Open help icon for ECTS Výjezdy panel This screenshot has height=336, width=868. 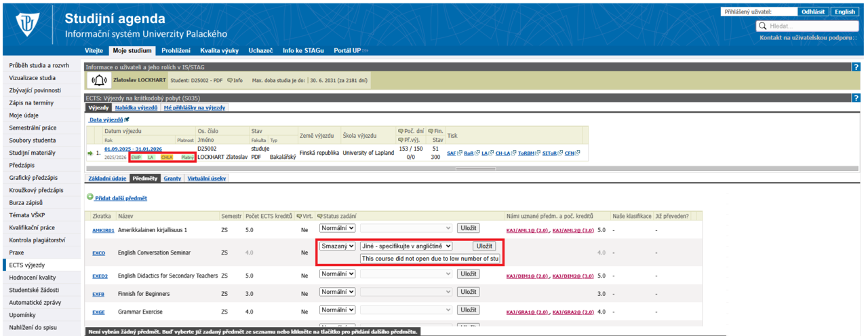click(856, 98)
